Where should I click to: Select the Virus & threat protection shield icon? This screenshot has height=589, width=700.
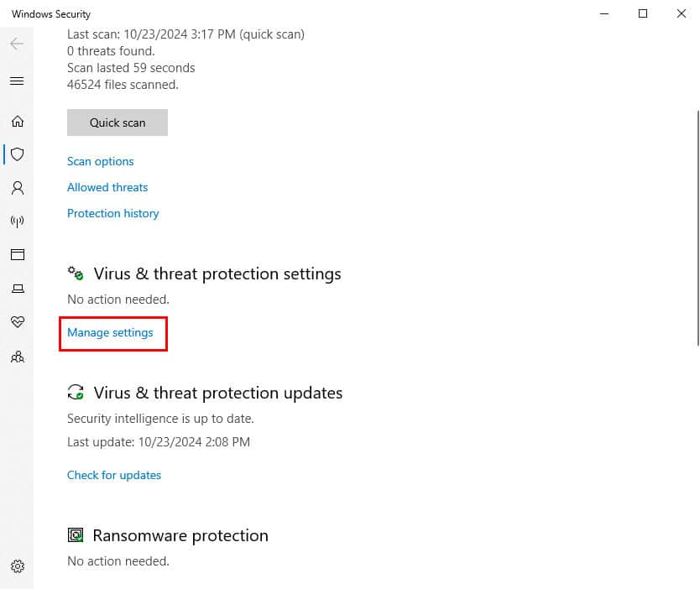(x=18, y=154)
